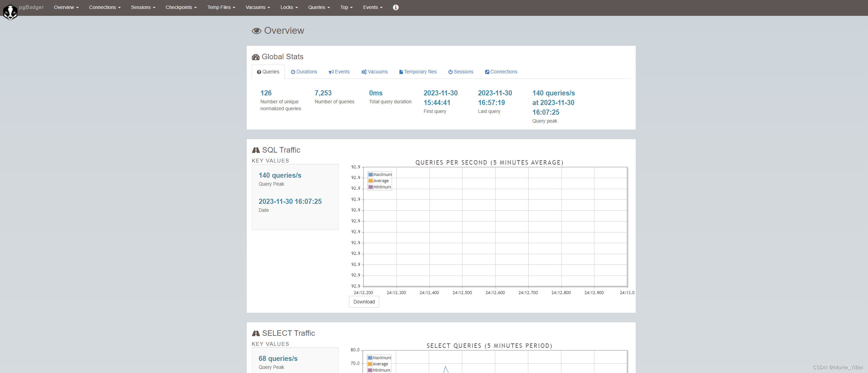The image size is (868, 373).
Task: Expand the Checkpoints dropdown menu
Action: tap(181, 7)
